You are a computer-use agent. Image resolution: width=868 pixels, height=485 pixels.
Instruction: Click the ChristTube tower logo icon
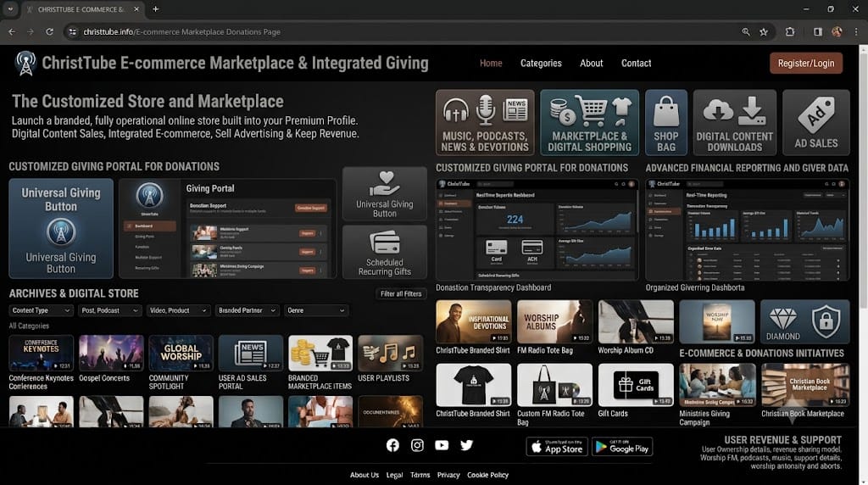point(25,63)
